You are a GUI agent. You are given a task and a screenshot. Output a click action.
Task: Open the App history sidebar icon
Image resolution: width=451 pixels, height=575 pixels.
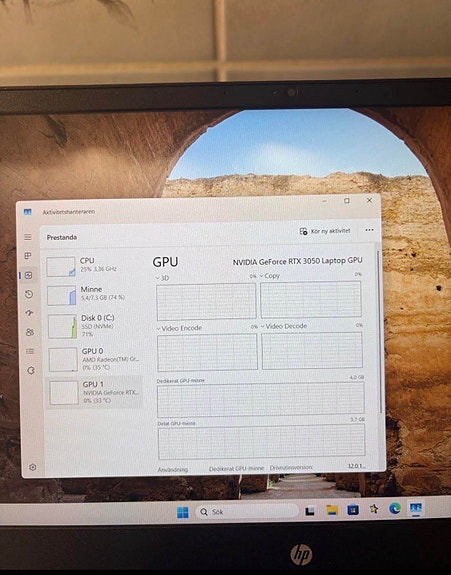click(x=29, y=294)
